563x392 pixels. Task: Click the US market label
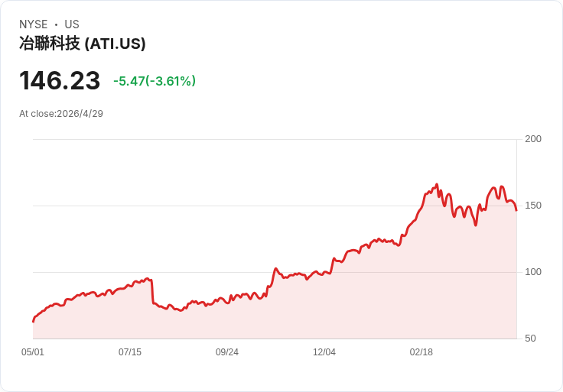pos(72,24)
